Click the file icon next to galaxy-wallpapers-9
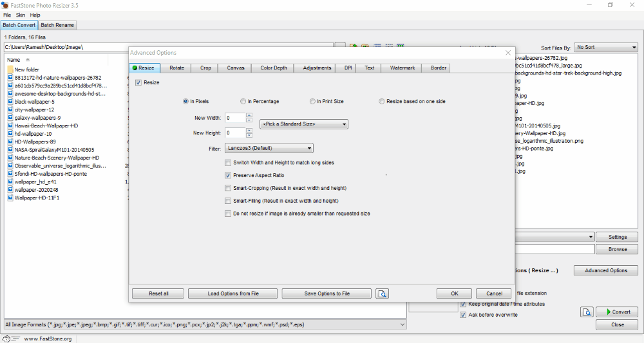 tap(11, 117)
